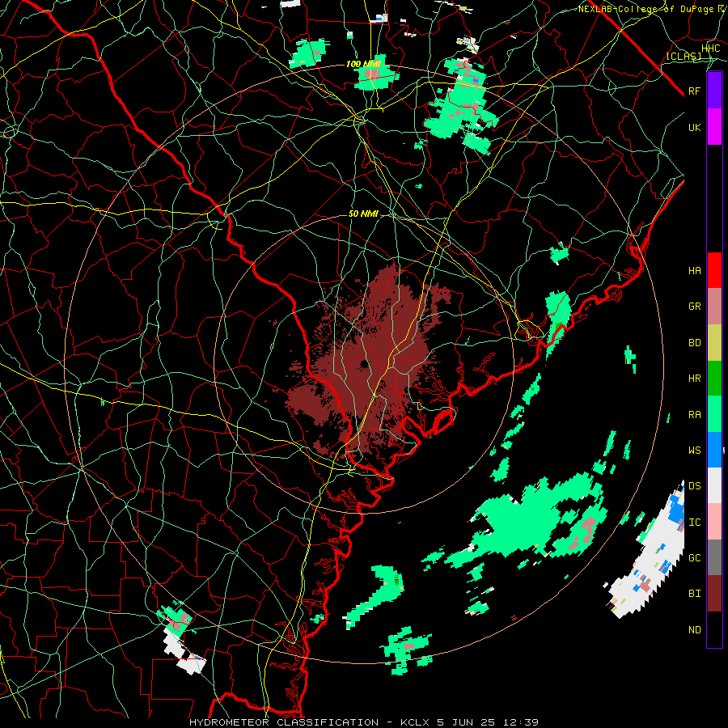Click the "100 NMI" range ring label
This screenshot has width=728, height=728.
pos(363,64)
